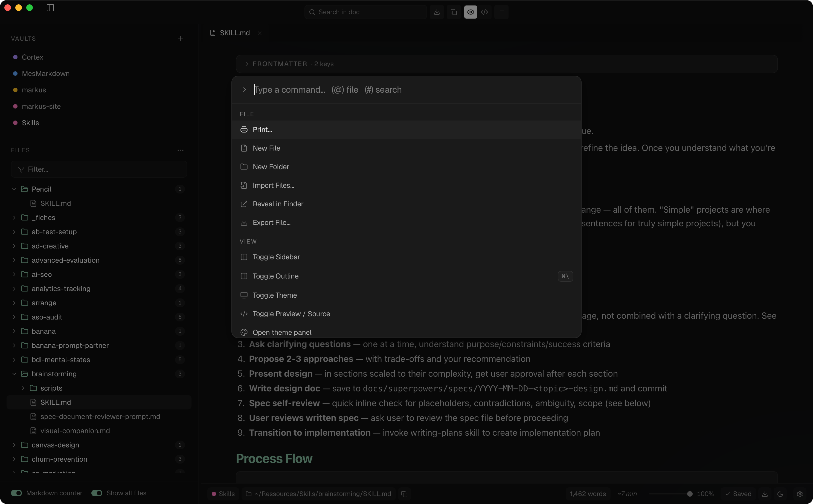This screenshot has height=504, width=813.
Task: Click the ⌘\ shortcut badge
Action: (x=565, y=276)
